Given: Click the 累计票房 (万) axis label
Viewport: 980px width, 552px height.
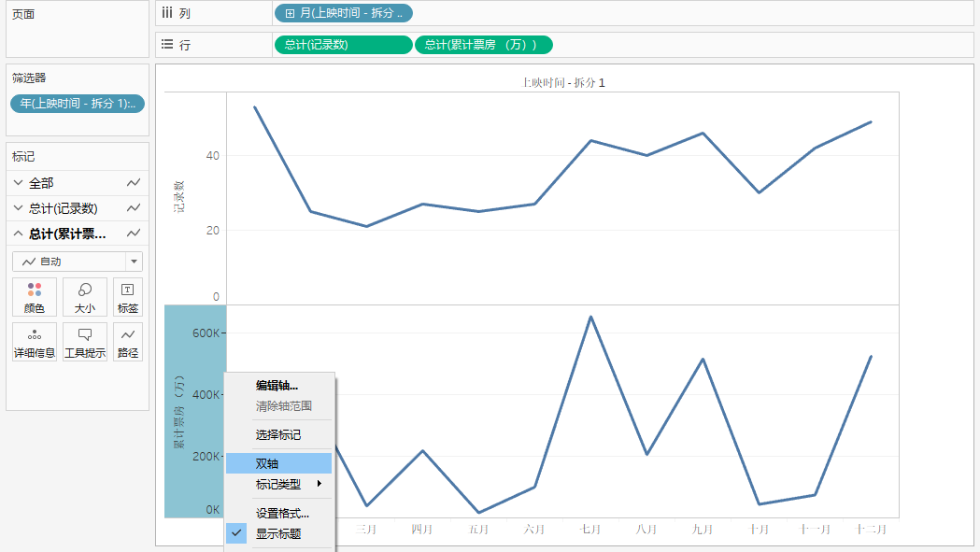Looking at the screenshot, I should pos(179,412).
